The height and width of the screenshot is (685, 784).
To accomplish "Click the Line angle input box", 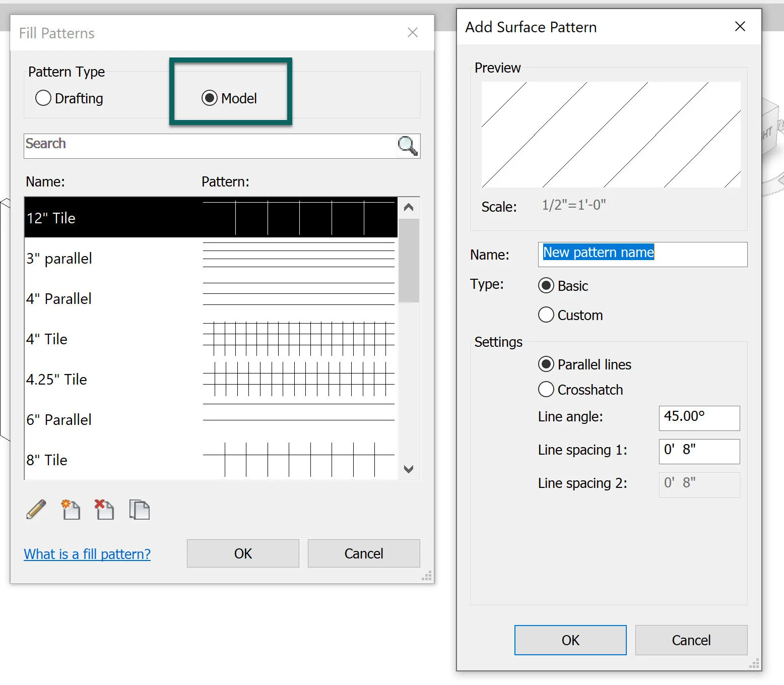I will click(x=698, y=418).
